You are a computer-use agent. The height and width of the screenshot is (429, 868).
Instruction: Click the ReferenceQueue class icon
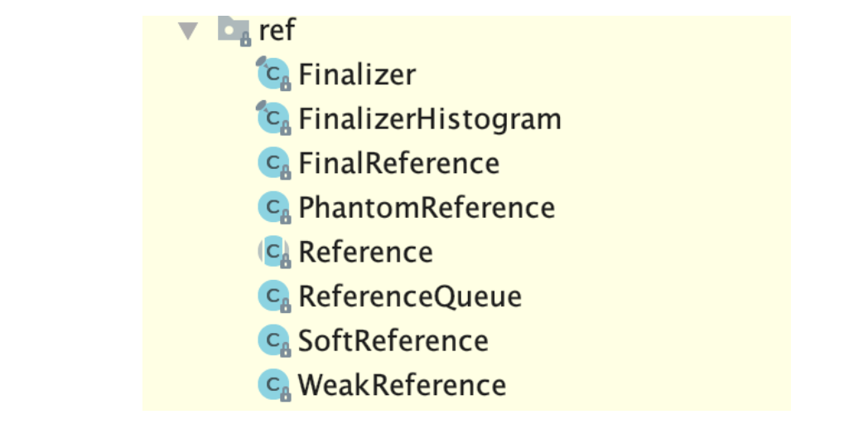click(x=272, y=296)
